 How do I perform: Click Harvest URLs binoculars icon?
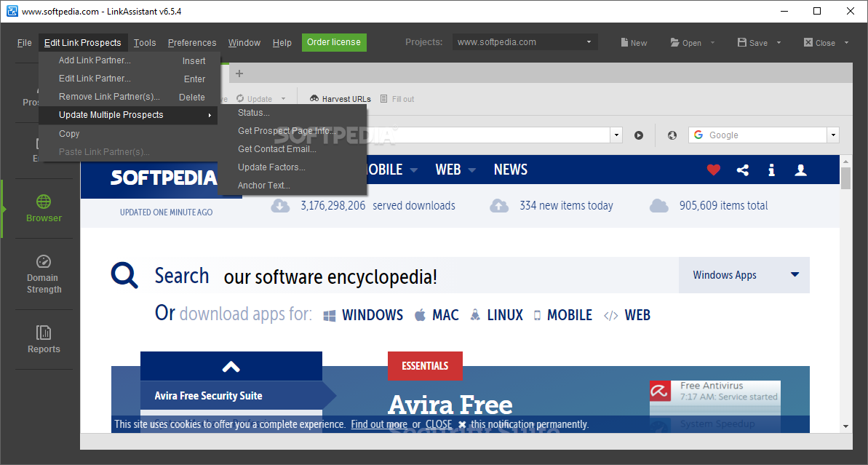pos(314,98)
